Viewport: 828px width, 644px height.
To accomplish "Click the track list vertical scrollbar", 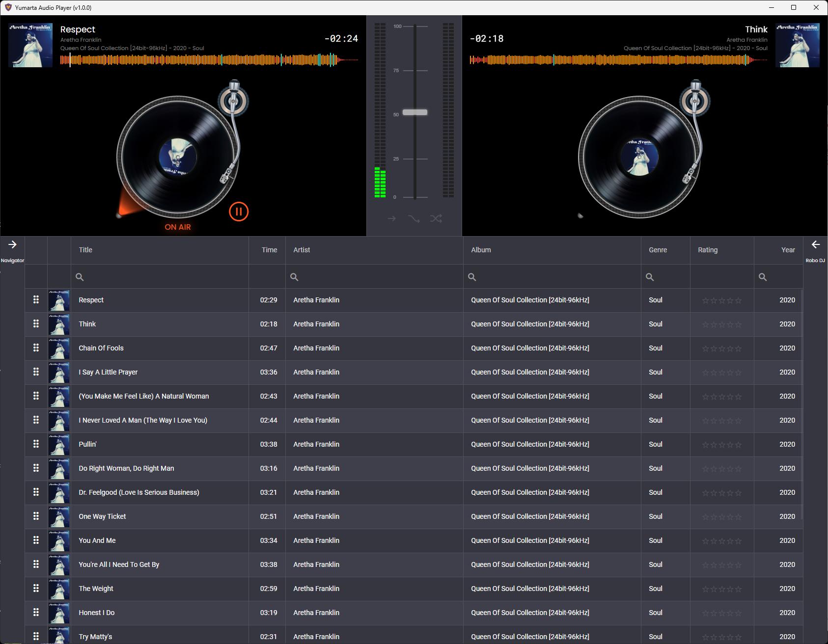I will pyautogui.click(x=802, y=405).
